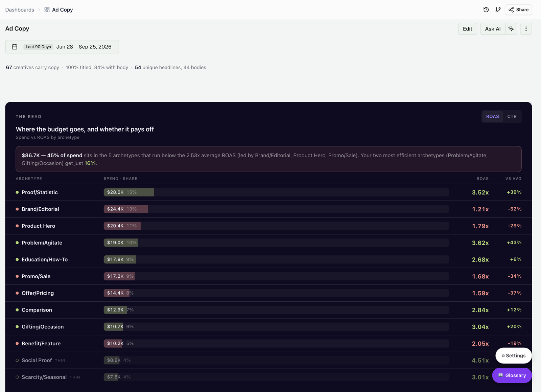Select Offer/Pricing archetype

click(x=38, y=293)
